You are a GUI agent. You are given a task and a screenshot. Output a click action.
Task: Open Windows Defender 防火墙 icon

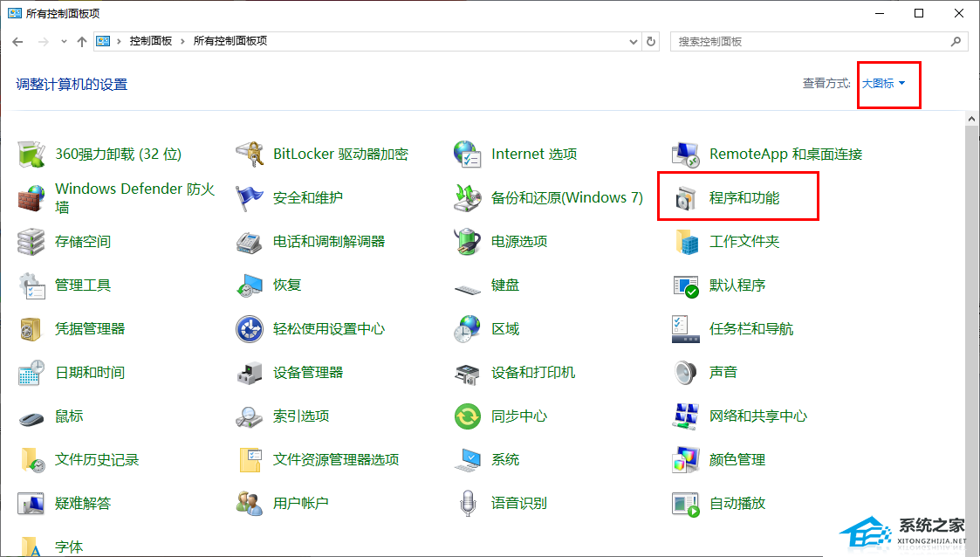(x=31, y=197)
